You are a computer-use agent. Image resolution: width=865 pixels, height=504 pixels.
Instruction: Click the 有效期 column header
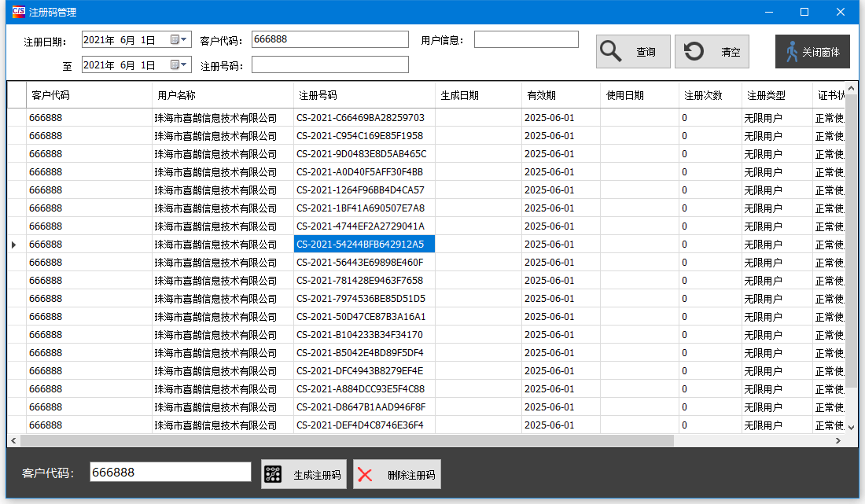click(561, 95)
